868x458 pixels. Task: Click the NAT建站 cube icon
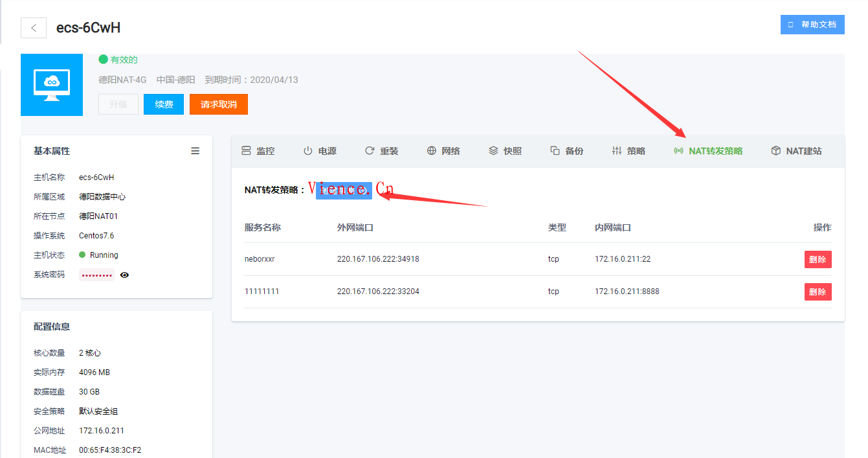775,151
